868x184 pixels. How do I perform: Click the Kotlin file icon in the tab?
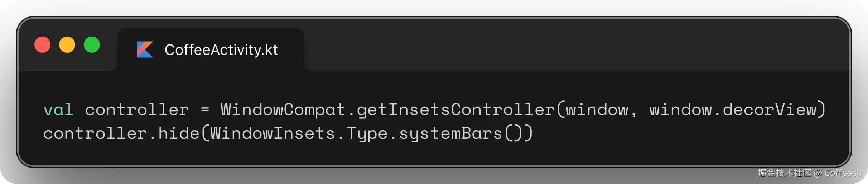(145, 49)
